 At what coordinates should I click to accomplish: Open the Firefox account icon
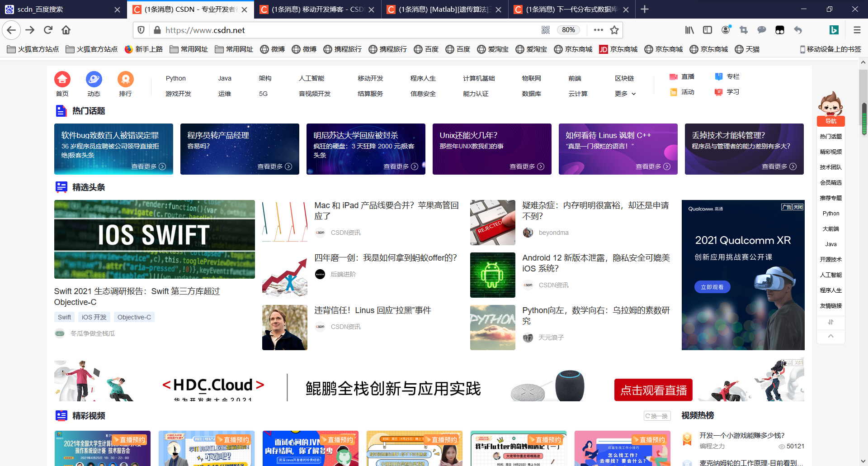pos(726,30)
